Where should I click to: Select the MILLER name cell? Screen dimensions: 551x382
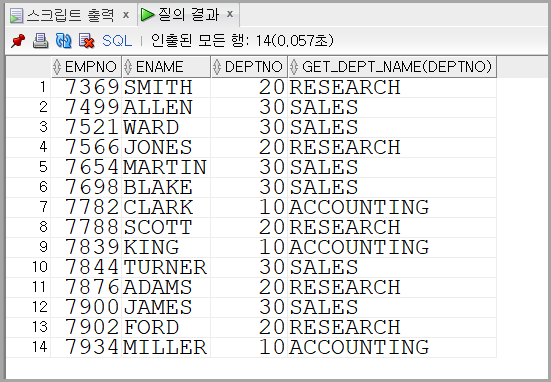tap(166, 348)
